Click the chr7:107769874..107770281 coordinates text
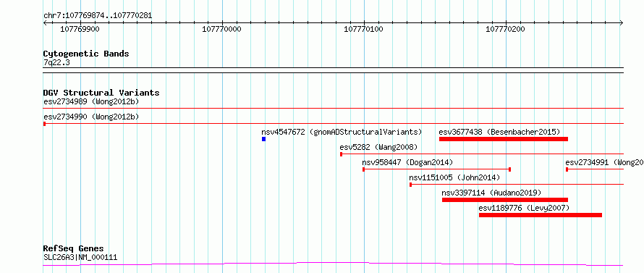This screenshot has width=644, height=273. [x=98, y=16]
